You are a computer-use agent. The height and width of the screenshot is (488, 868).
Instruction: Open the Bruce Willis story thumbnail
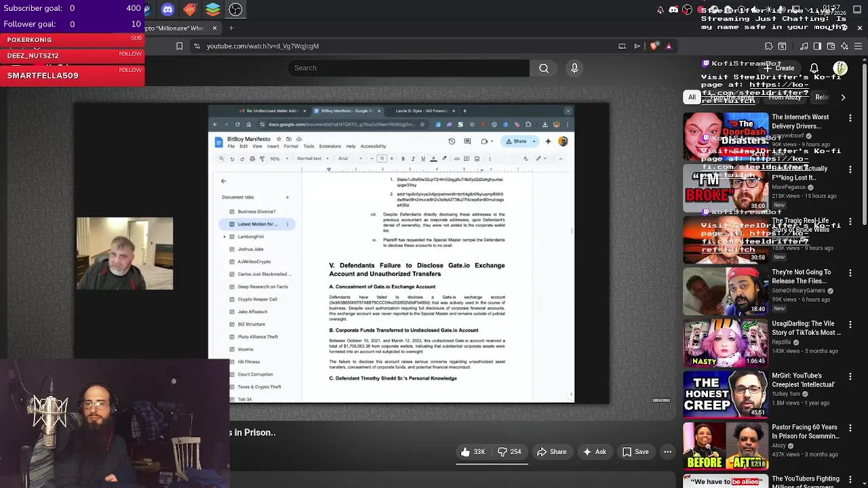tap(726, 239)
